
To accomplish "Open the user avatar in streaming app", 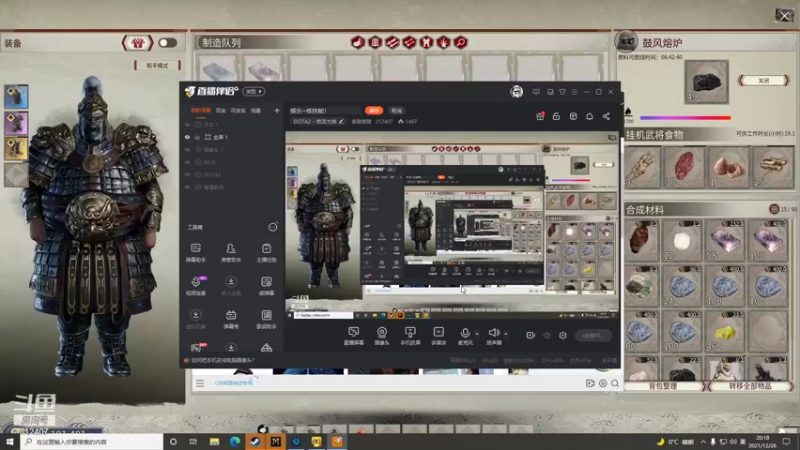I will pyautogui.click(x=516, y=91).
